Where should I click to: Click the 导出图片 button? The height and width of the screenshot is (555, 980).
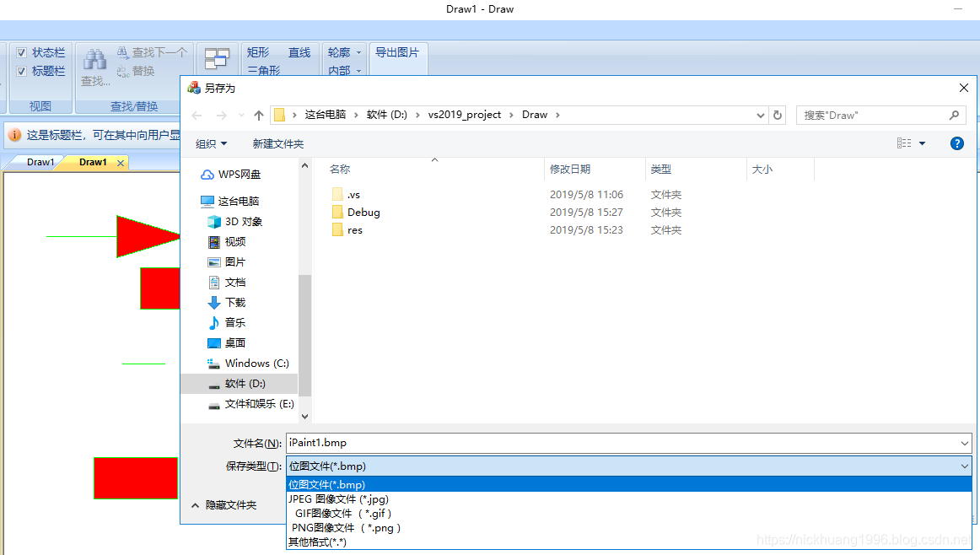click(x=397, y=52)
